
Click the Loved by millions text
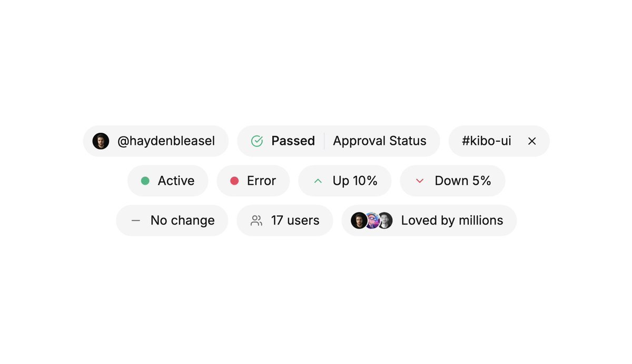coord(452,220)
